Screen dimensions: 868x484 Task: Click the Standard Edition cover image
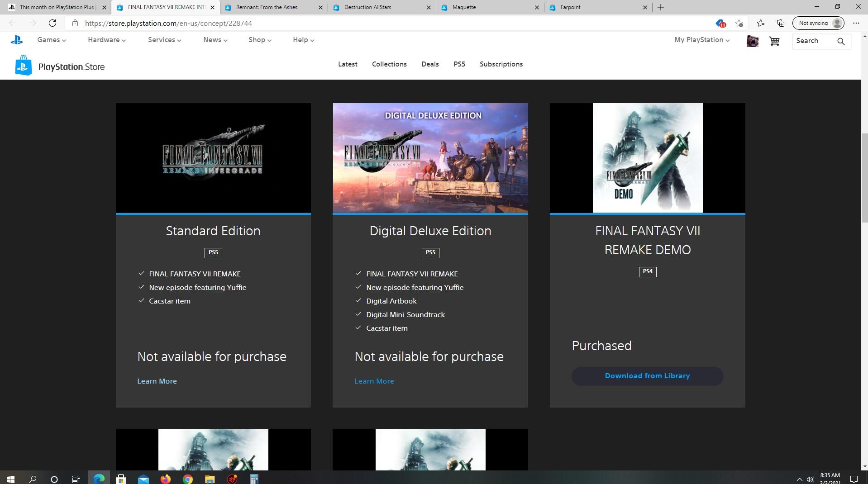pyautogui.click(x=213, y=158)
